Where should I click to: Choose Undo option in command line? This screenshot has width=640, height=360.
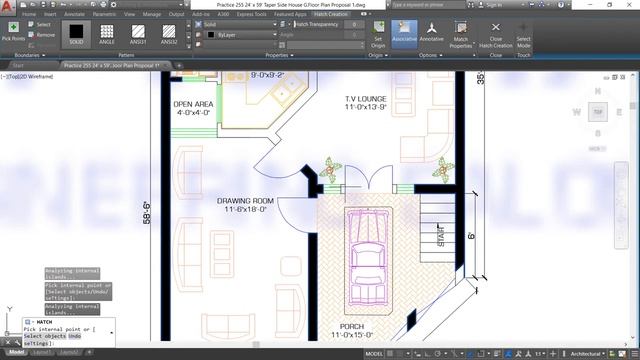click(x=74, y=336)
